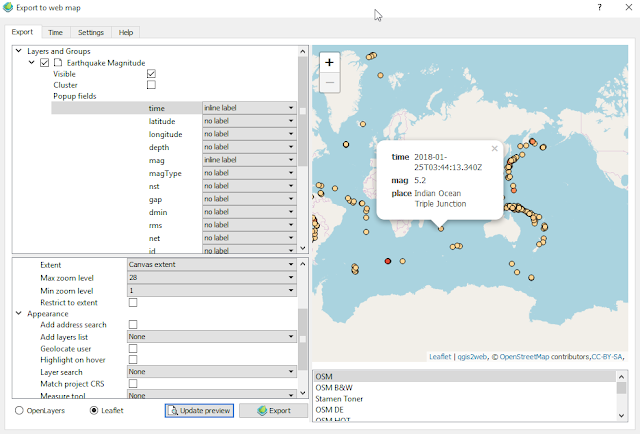Open the net field label dropdown
The width and height of the screenshot is (640, 434).
(249, 238)
